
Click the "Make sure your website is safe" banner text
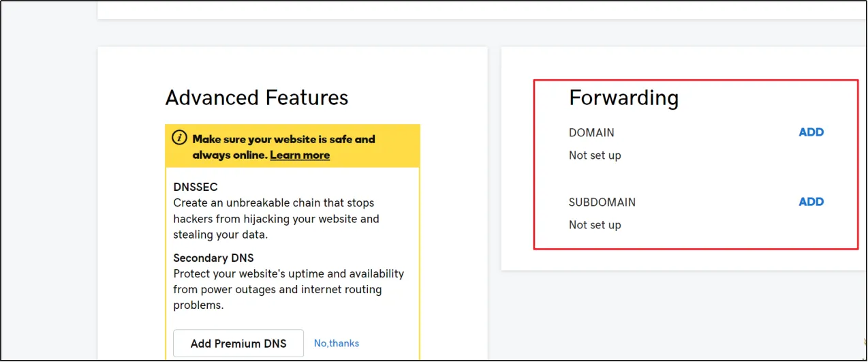[283, 139]
